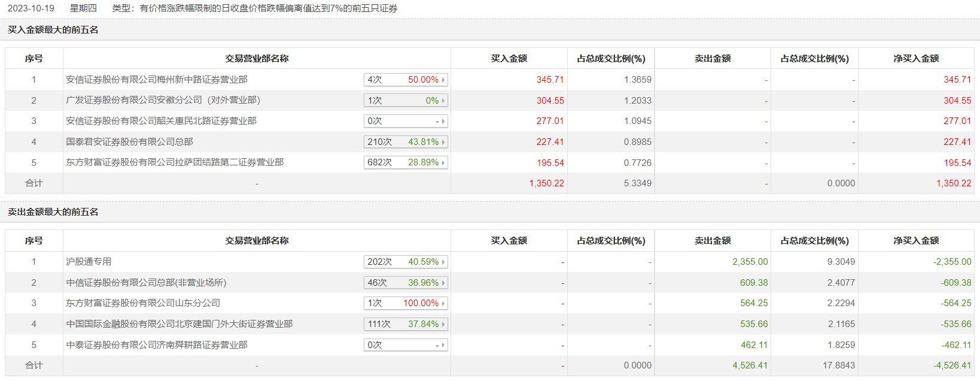The width and height of the screenshot is (980, 381).
Task: Click the buy amount 304.55 in 买入金额 column
Action: pos(550,101)
